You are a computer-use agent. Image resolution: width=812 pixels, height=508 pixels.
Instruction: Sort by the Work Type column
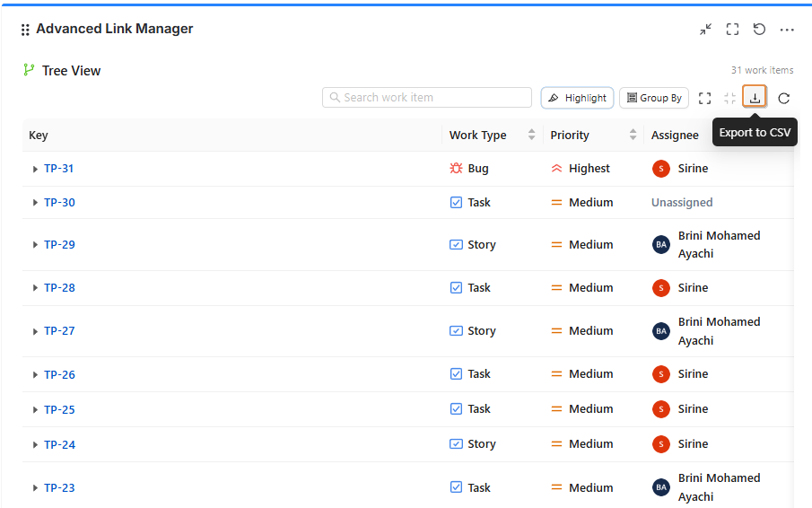pos(531,135)
